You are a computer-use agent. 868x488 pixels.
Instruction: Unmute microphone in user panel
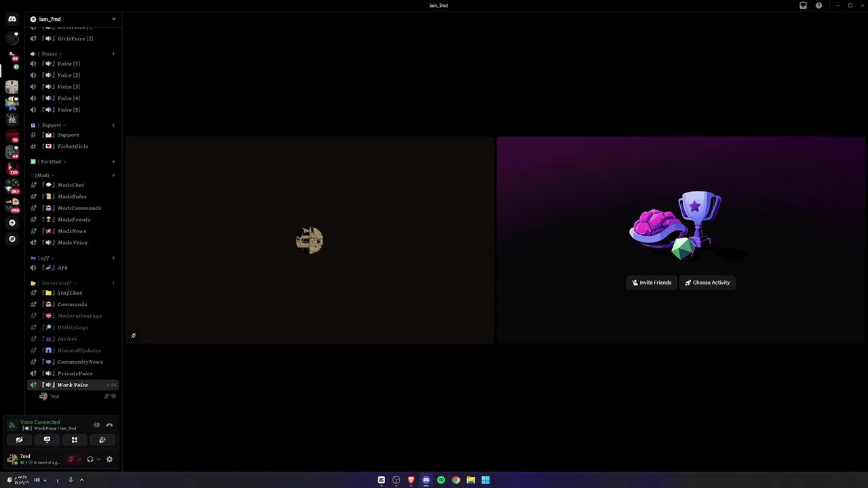pos(71,459)
